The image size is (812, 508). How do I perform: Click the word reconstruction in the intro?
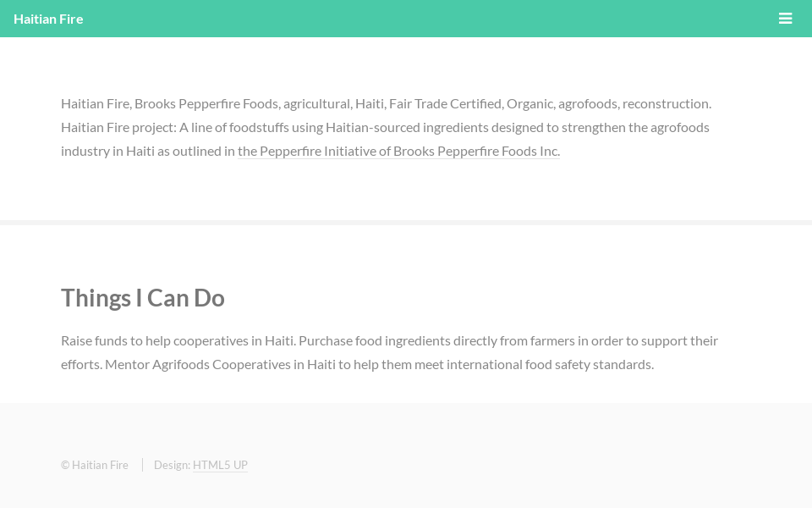(x=666, y=103)
